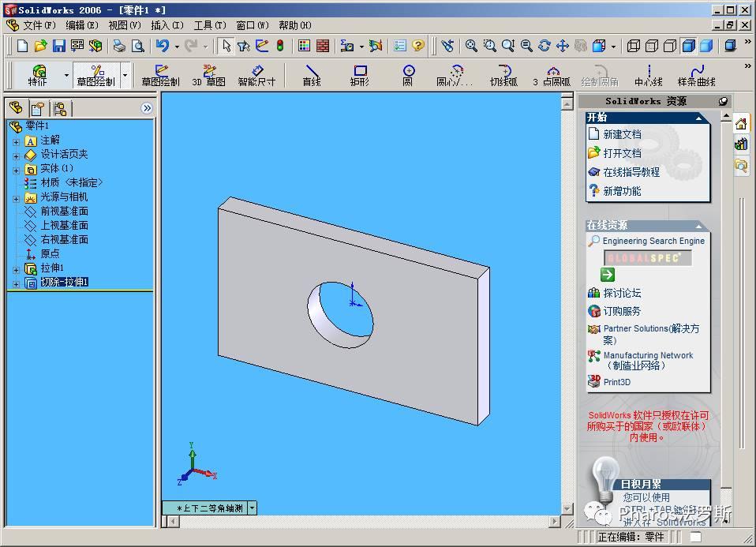Click the 打开文档 link
The width and height of the screenshot is (756, 547).
pyautogui.click(x=622, y=153)
